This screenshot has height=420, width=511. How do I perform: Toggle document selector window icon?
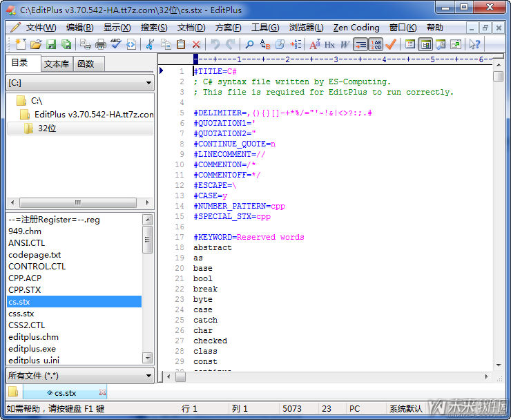(x=410, y=44)
